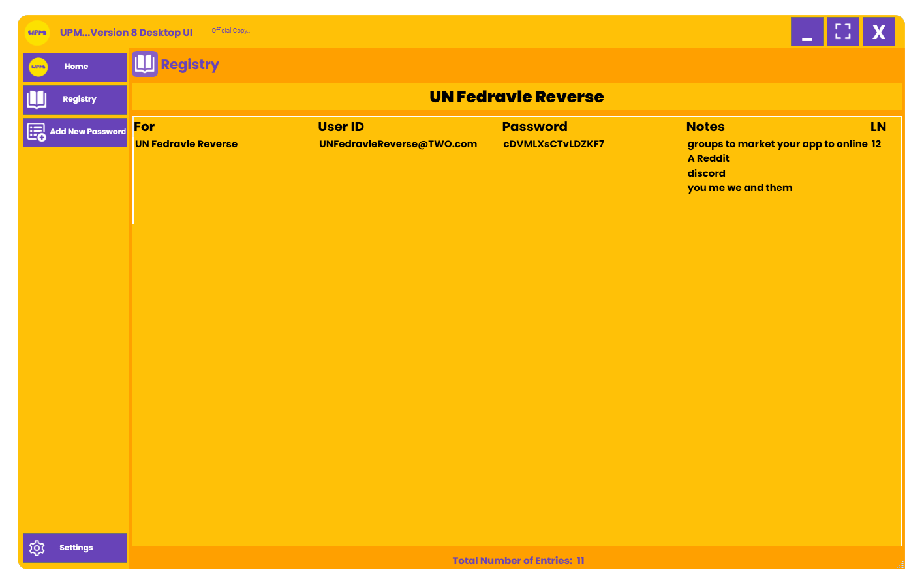Screen dimensions: 924x583
Task: Select the password cDVMLXsCTvLDZKF7
Action: pos(553,144)
